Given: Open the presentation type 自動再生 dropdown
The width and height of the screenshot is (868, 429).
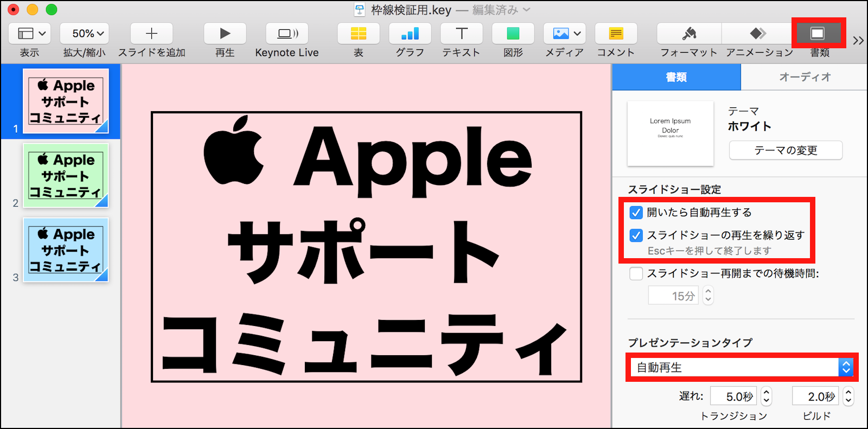Looking at the screenshot, I should (740, 368).
